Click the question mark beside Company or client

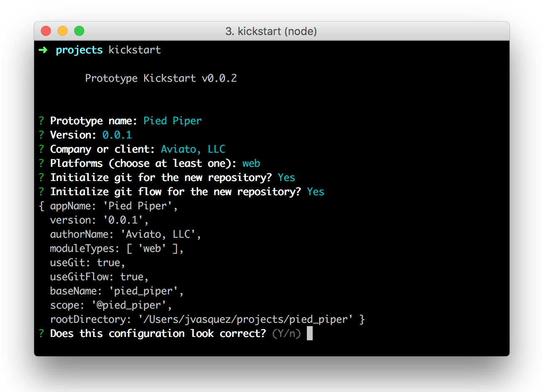[x=40, y=149]
